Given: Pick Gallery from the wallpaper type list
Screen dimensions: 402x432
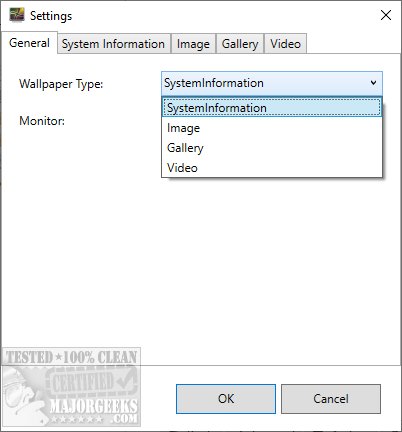Looking at the screenshot, I should coord(271,148).
